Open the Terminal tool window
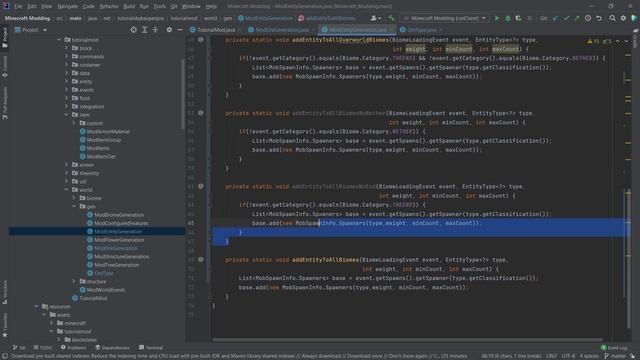The image size is (640, 360). click(x=151, y=348)
